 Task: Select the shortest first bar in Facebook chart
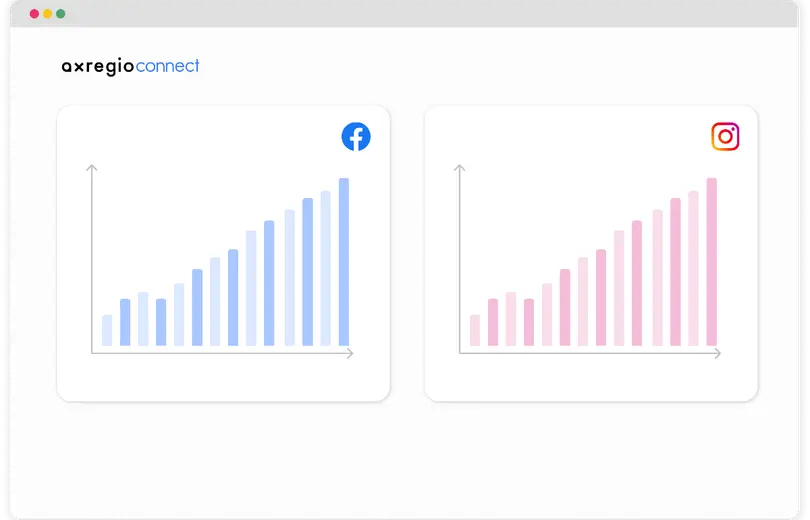click(x=107, y=330)
